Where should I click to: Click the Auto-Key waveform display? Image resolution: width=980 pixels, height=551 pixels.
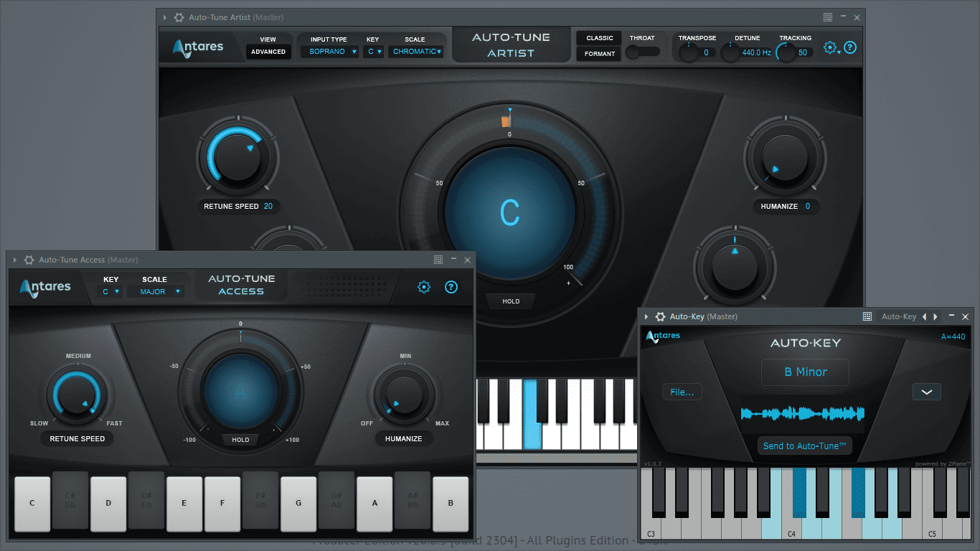point(803,413)
